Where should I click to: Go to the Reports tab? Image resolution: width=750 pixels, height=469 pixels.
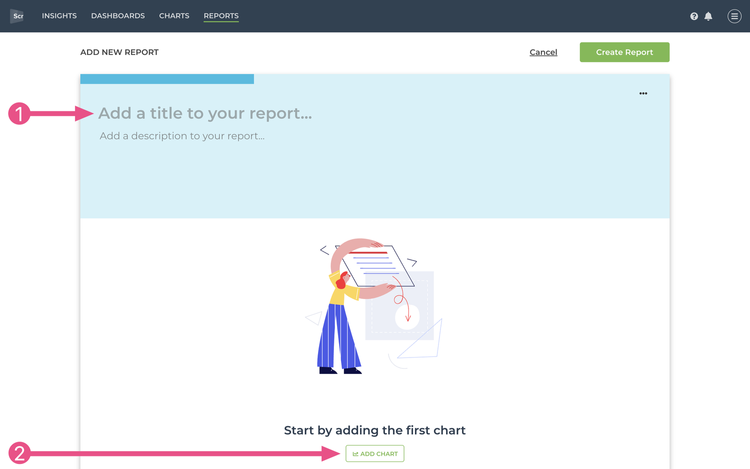[x=221, y=16]
